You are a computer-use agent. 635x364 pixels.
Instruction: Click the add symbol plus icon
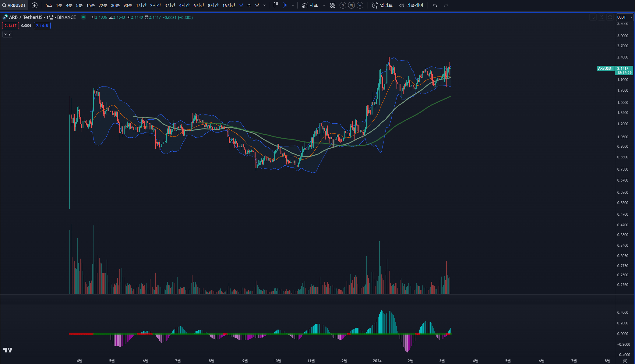[35, 5]
